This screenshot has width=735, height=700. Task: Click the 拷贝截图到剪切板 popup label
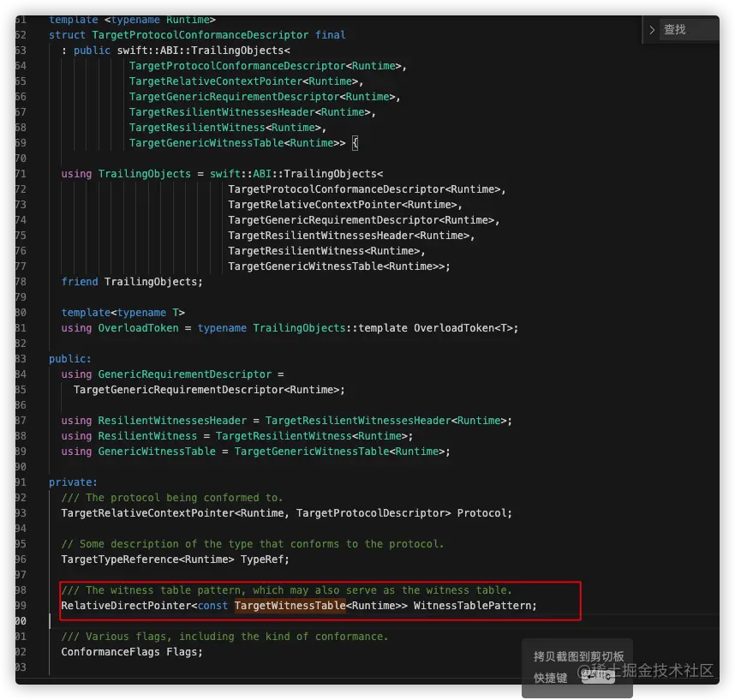(578, 656)
